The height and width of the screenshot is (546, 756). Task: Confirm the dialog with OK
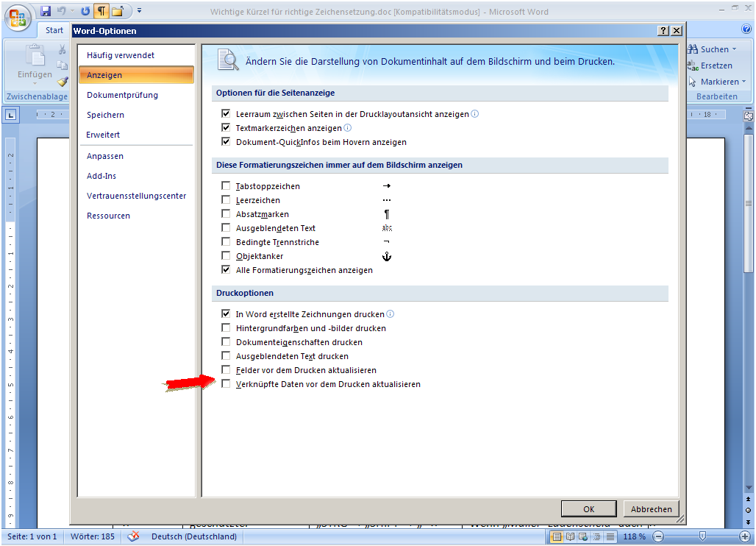[589, 509]
